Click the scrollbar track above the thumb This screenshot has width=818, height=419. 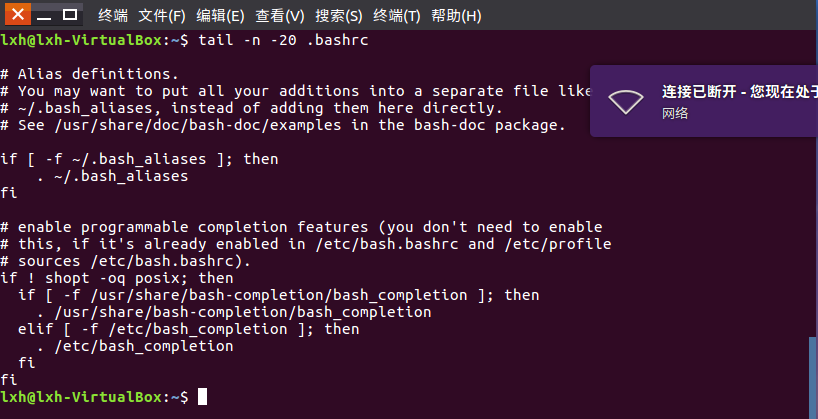[812, 200]
